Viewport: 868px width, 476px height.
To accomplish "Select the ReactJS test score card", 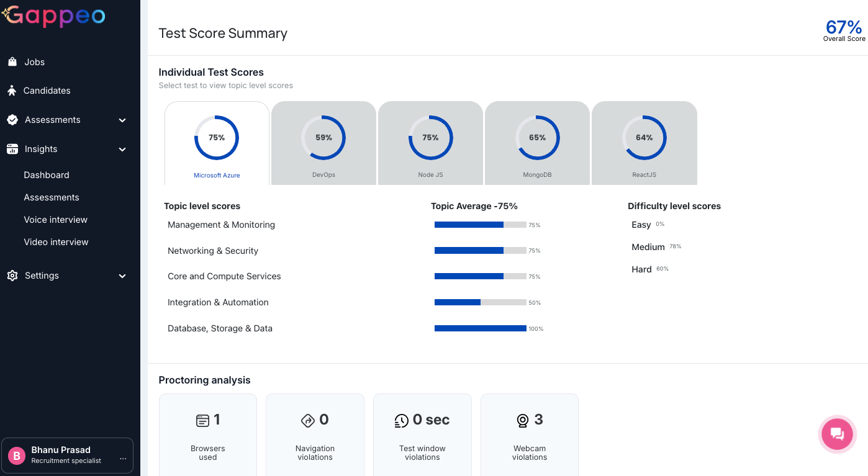I will tap(644, 143).
